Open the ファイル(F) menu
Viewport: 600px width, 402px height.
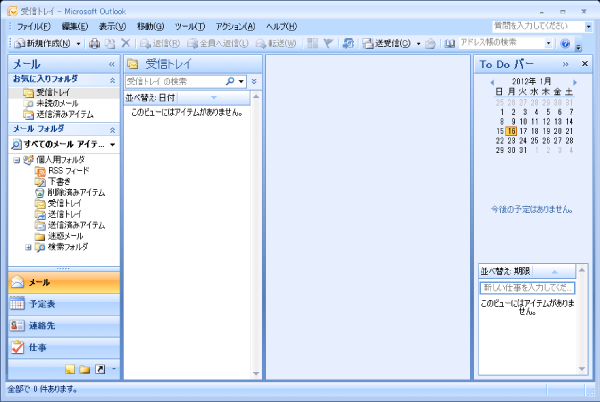pos(34,26)
